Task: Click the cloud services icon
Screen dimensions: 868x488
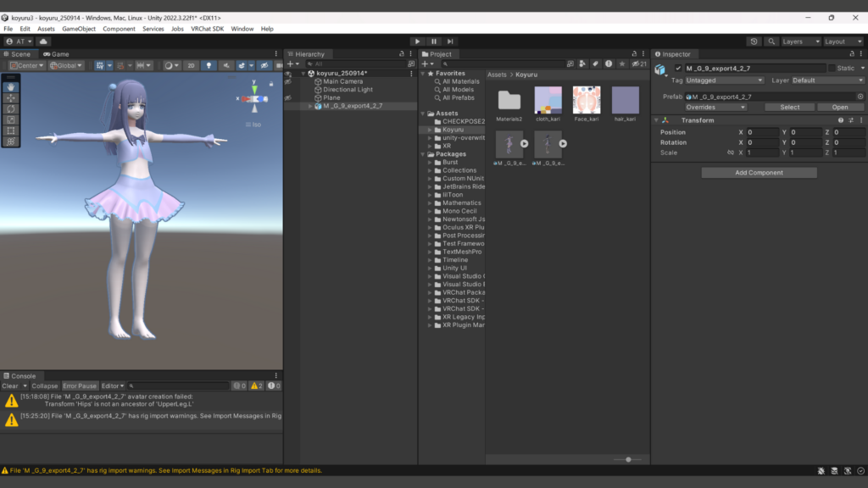Action: tap(43, 42)
